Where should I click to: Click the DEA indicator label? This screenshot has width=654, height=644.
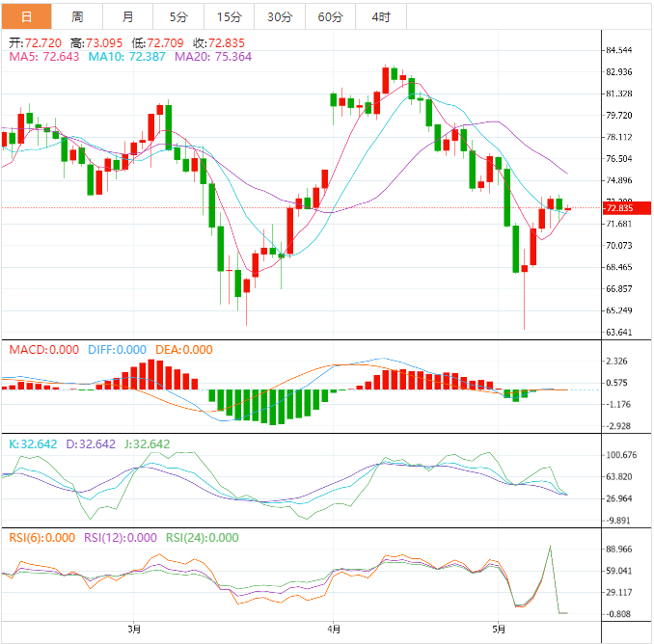click(x=182, y=350)
